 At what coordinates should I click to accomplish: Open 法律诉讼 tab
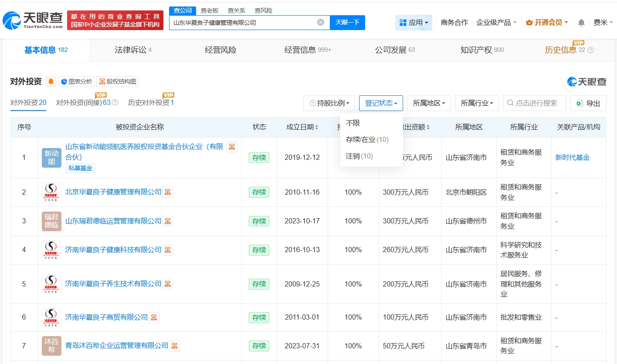(133, 50)
